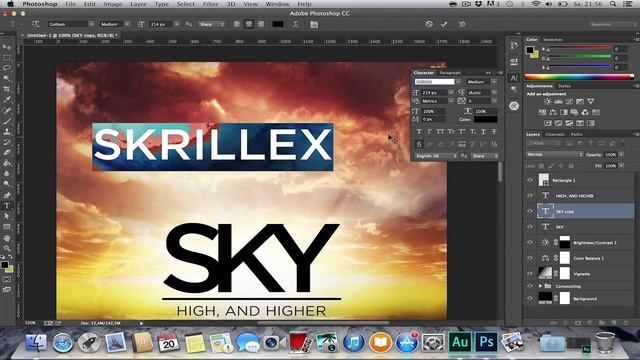Open font style Medium dropdown in options bar

pyautogui.click(x=127, y=24)
